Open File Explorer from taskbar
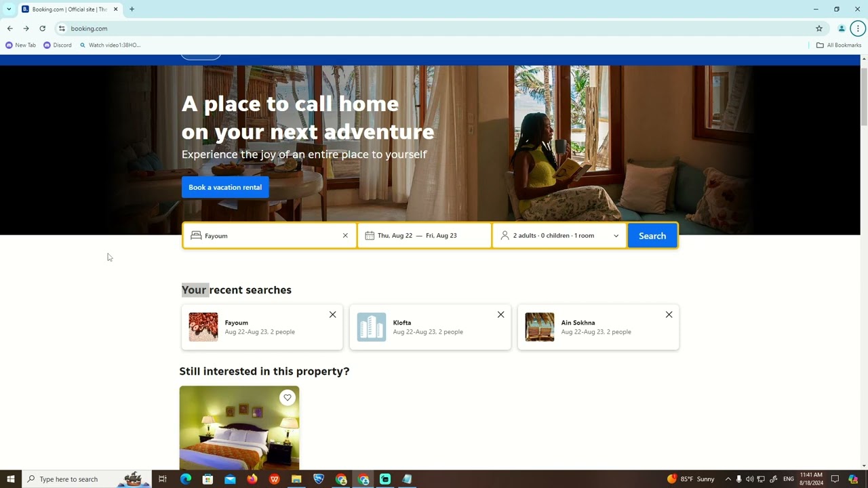868x488 pixels. 296,479
